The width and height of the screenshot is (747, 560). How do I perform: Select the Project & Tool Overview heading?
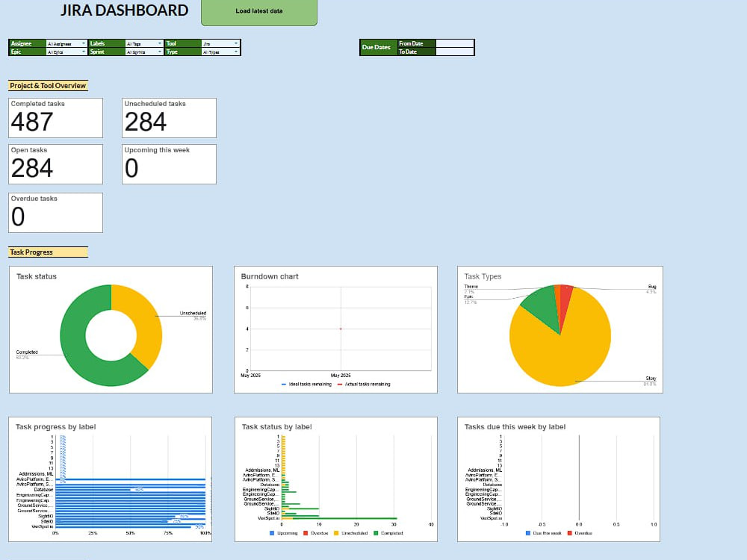pyautogui.click(x=48, y=86)
